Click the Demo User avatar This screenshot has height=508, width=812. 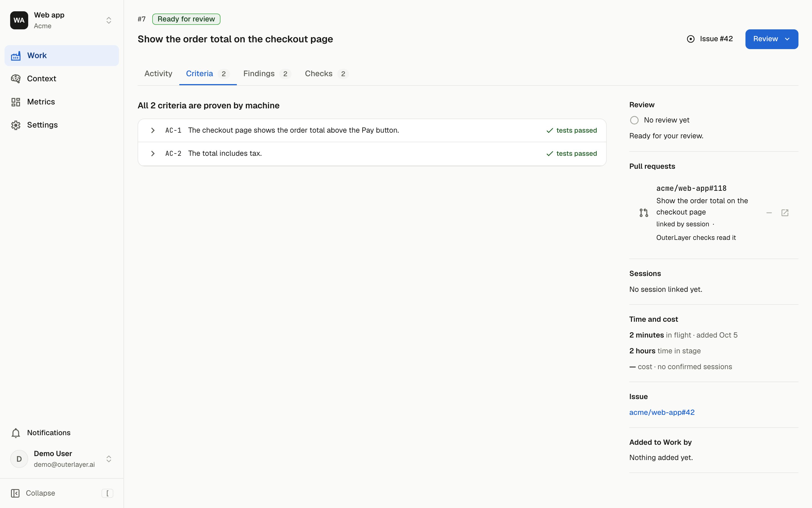click(x=19, y=459)
